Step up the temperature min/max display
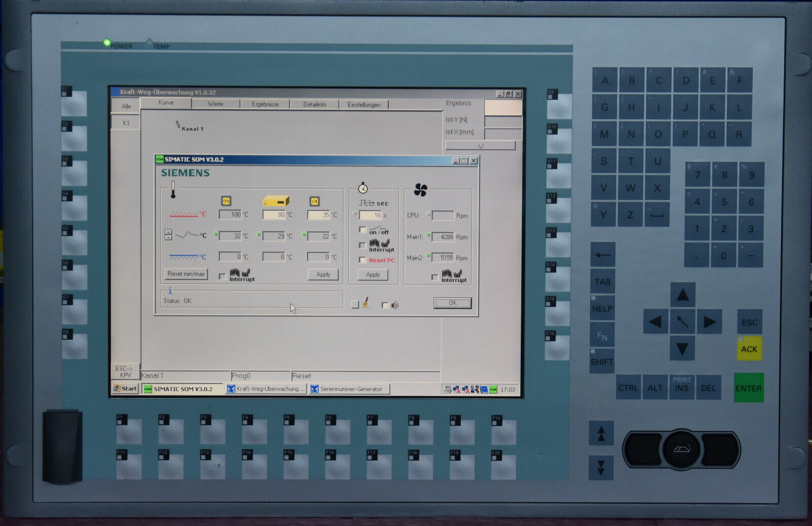812x526 pixels. 168,232
